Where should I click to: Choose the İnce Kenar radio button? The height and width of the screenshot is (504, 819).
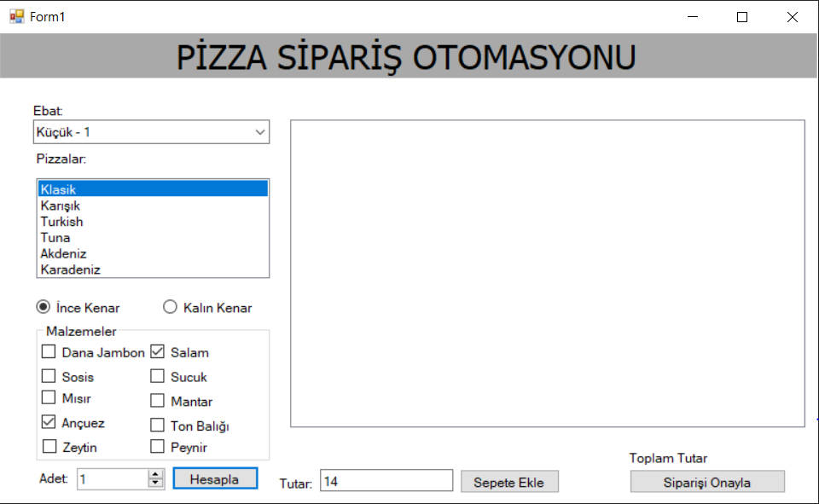[41, 306]
